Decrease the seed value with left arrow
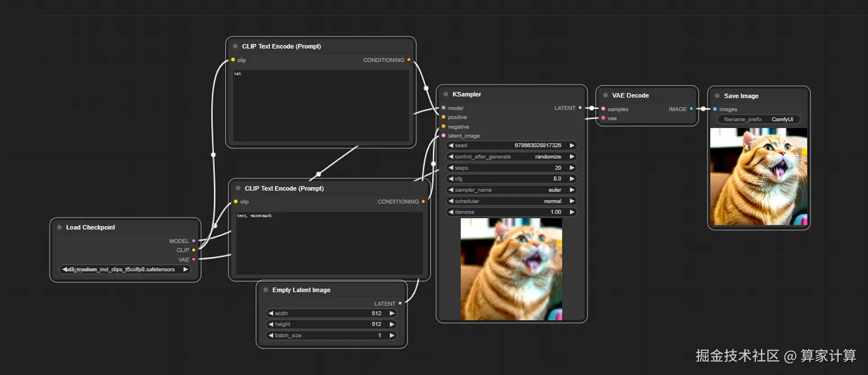 (x=451, y=145)
